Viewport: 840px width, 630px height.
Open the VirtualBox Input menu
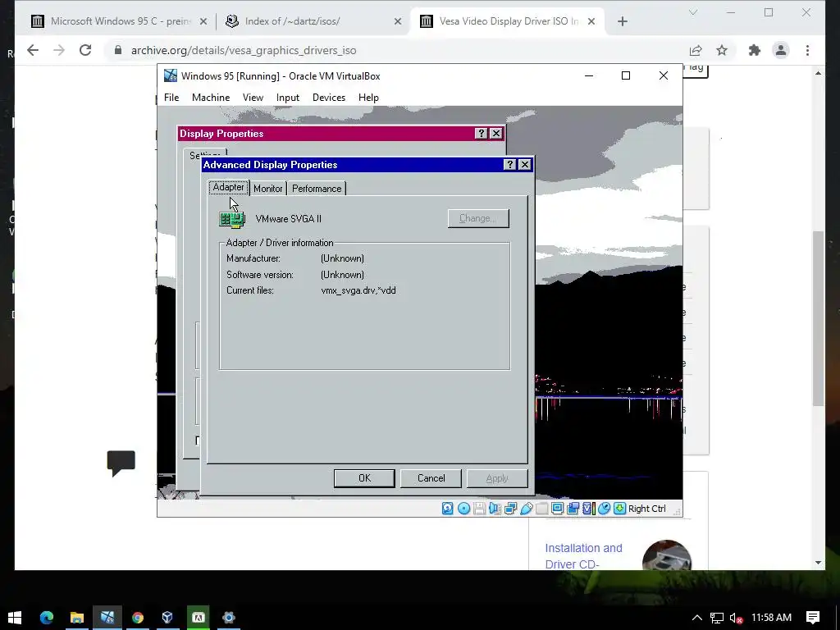point(288,98)
